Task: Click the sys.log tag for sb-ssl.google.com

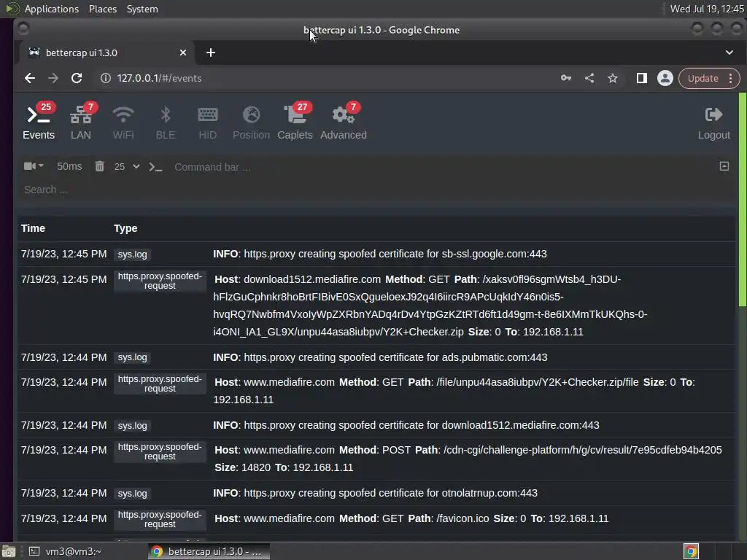Action: click(133, 254)
